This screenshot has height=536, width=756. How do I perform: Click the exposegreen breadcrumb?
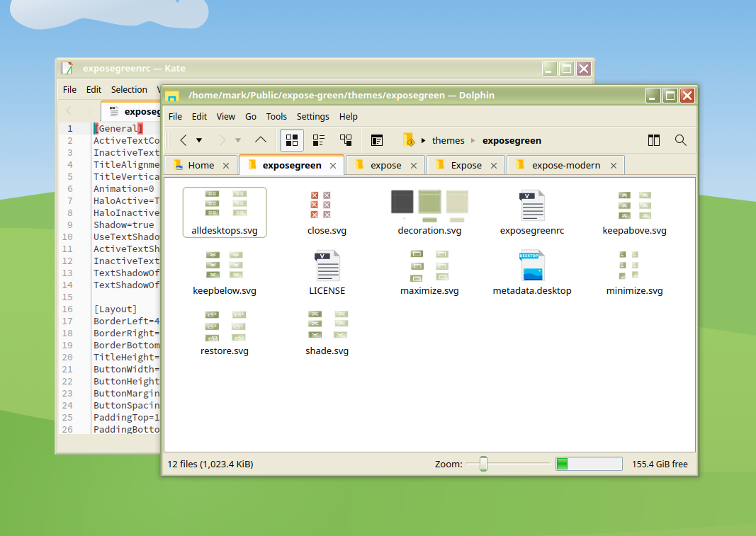512,141
